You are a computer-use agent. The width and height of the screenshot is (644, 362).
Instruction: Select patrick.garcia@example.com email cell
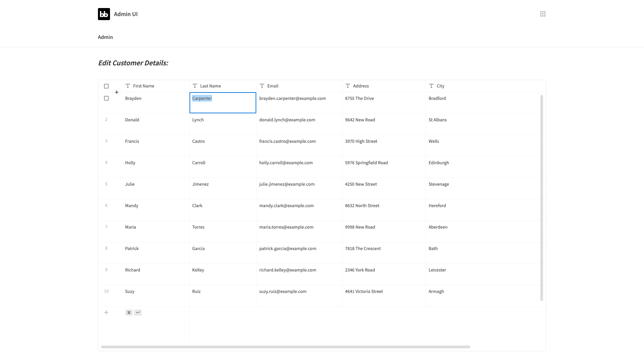click(300, 253)
